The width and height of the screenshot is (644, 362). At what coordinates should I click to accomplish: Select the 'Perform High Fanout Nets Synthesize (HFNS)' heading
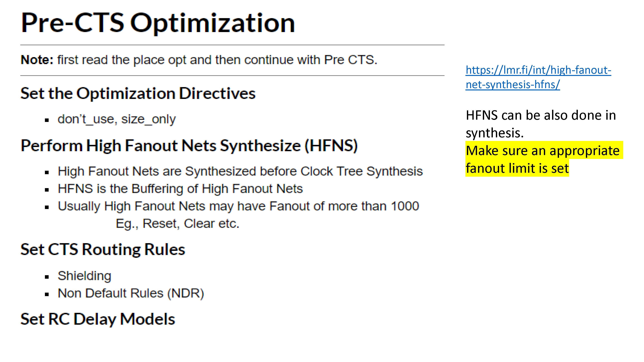coord(189,146)
